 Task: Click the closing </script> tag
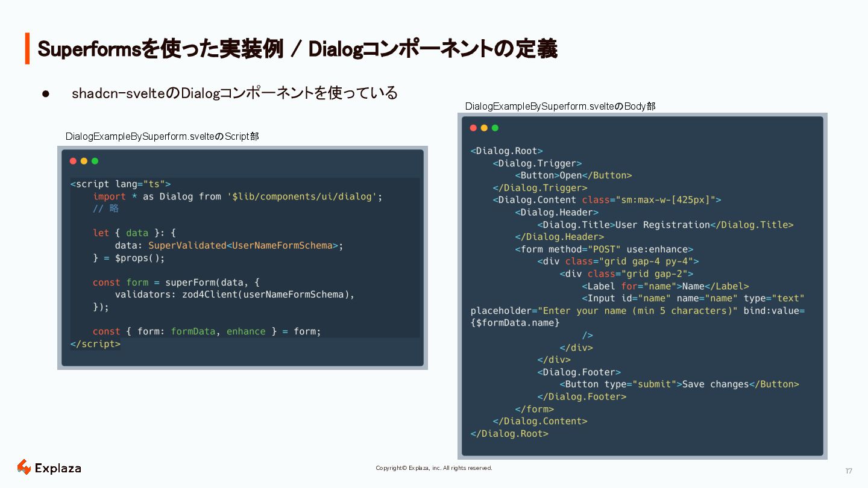(x=95, y=344)
